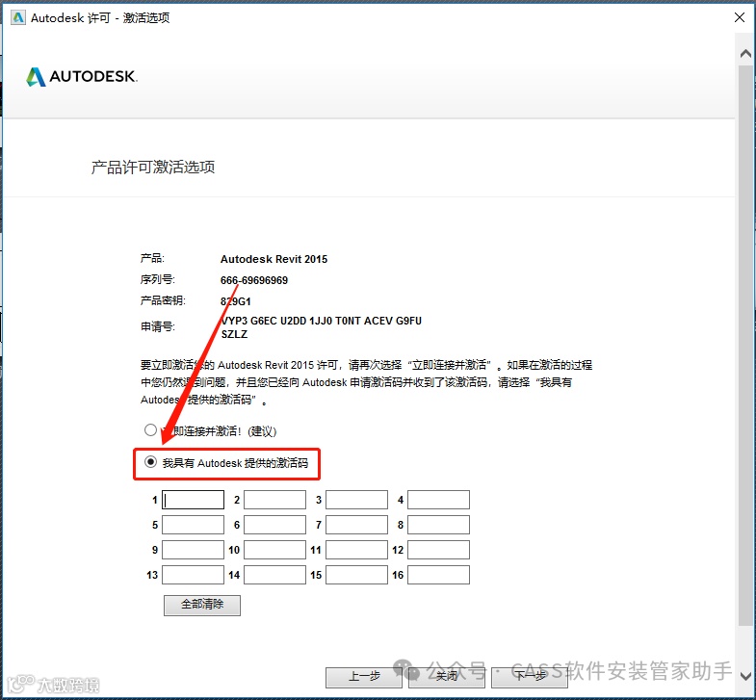Close the Autodesk license dialog window
The width and height of the screenshot is (756, 700).
(x=739, y=18)
